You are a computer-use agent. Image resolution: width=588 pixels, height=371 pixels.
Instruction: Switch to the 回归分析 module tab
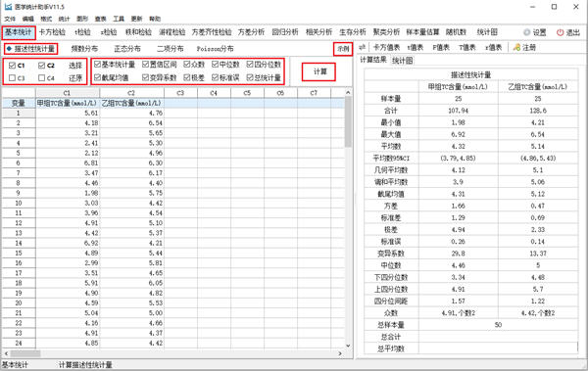[285, 32]
